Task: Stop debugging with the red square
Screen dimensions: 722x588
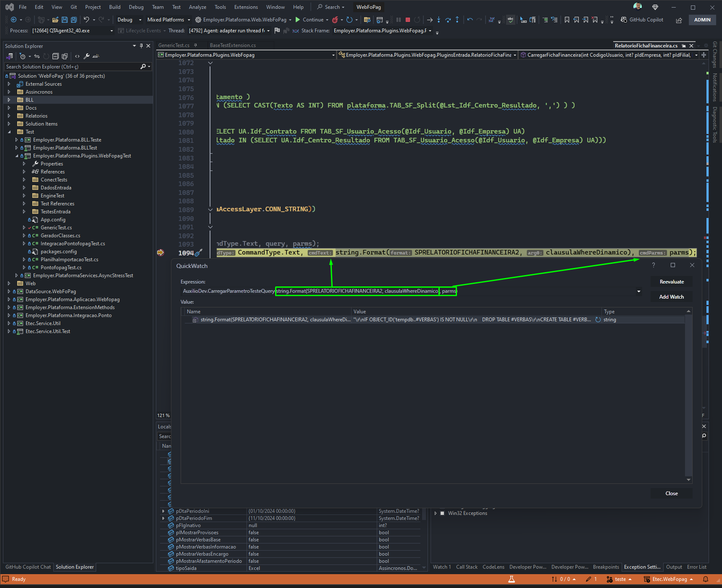Action: [x=407, y=20]
